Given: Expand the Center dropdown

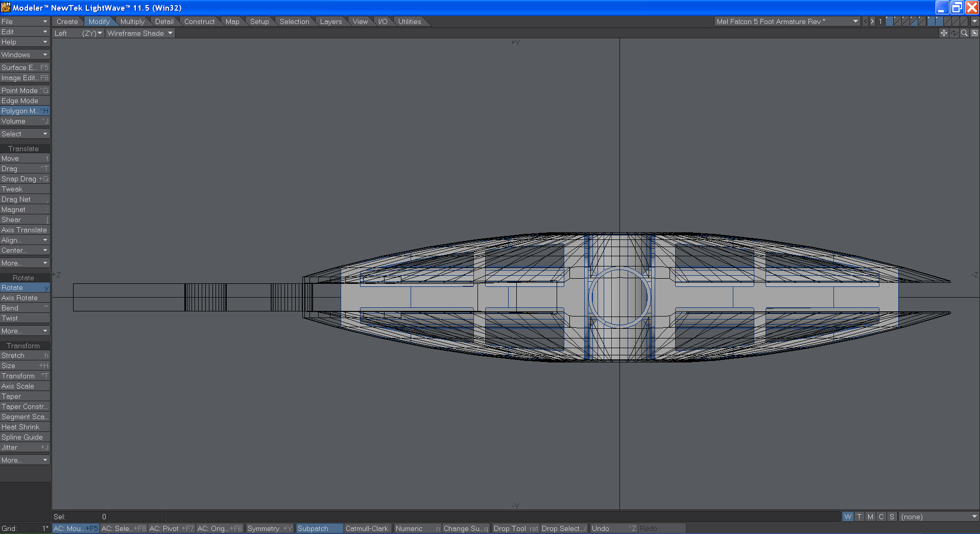Looking at the screenshot, I should (x=25, y=250).
